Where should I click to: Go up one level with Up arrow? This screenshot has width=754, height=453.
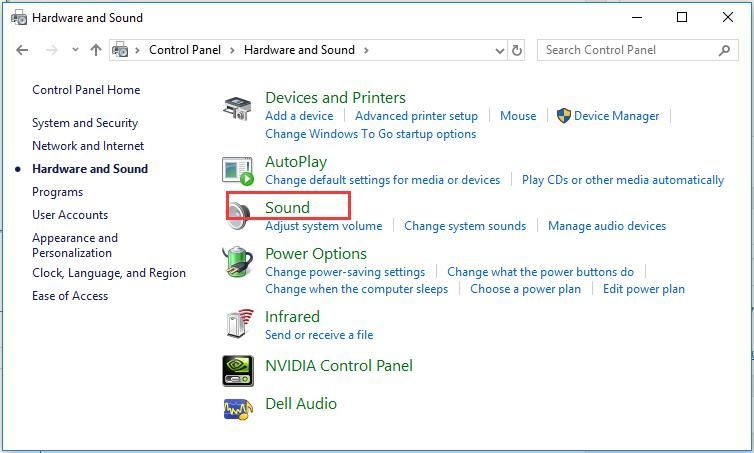tap(96, 50)
